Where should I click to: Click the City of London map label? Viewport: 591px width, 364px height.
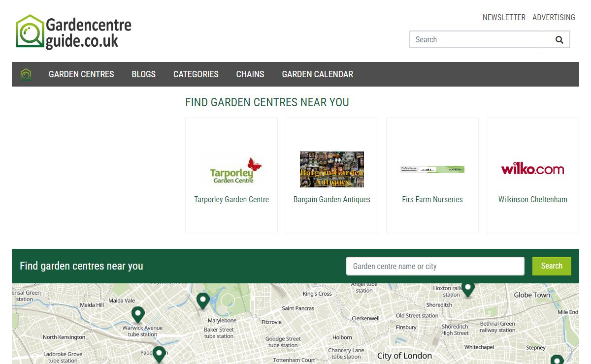click(x=404, y=356)
